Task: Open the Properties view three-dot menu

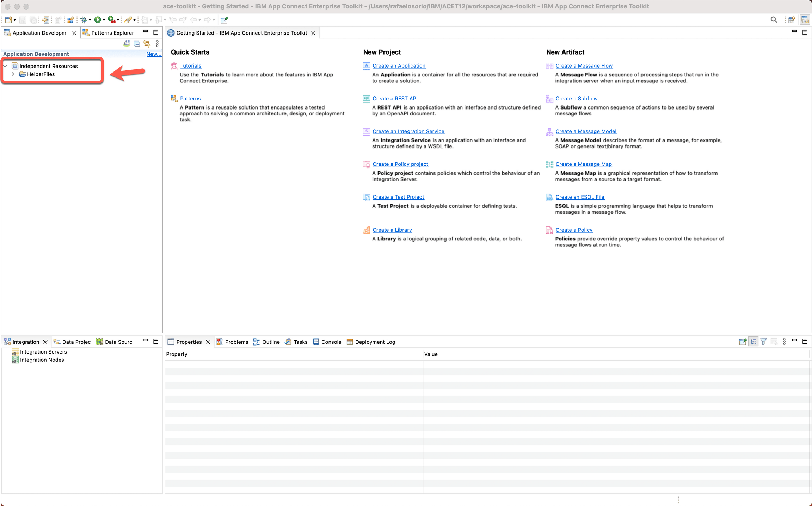Action: (784, 342)
